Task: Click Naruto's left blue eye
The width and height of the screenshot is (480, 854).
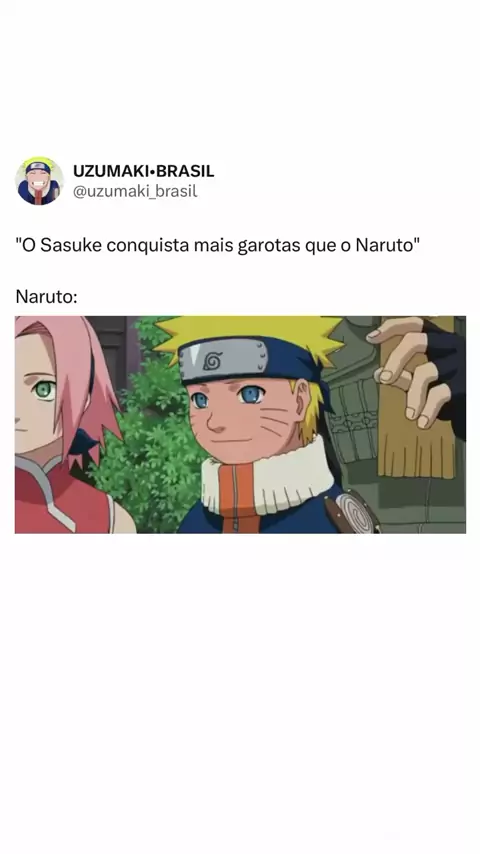Action: [198, 401]
